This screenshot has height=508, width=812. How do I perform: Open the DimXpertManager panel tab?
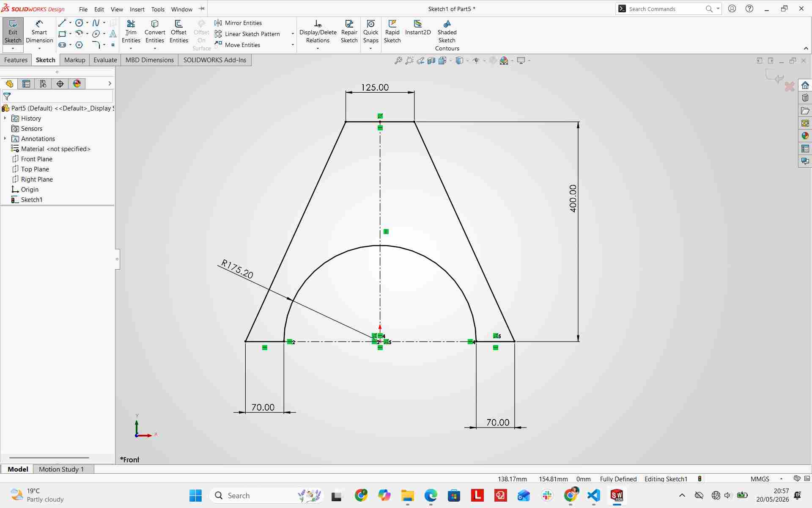click(60, 84)
